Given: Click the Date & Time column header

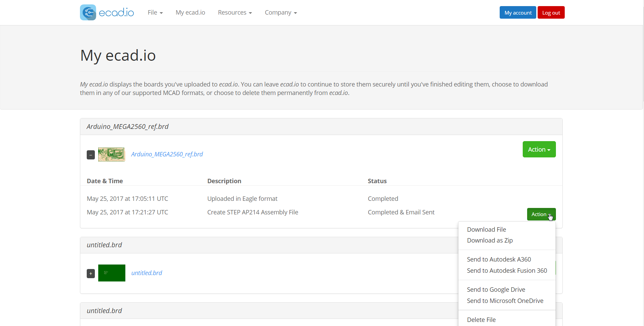Looking at the screenshot, I should [x=105, y=181].
